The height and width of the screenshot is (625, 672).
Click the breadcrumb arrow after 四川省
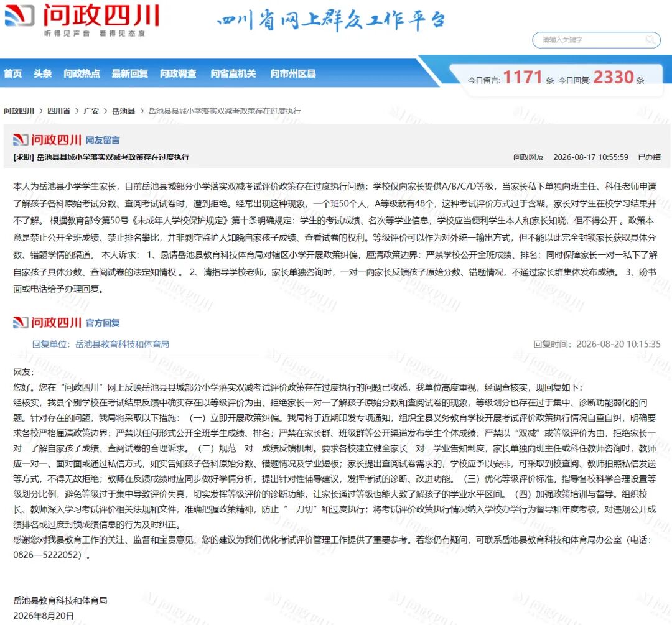(77, 111)
